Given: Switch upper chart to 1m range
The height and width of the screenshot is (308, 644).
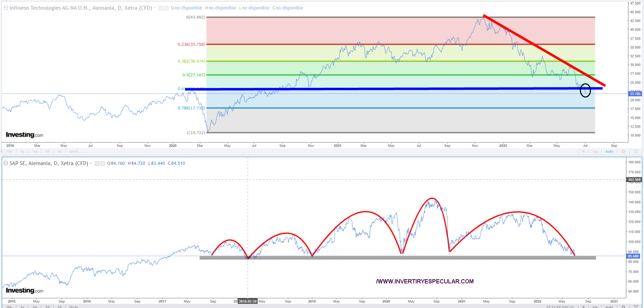Looking at the screenshot, I should pyautogui.click(x=35, y=152).
